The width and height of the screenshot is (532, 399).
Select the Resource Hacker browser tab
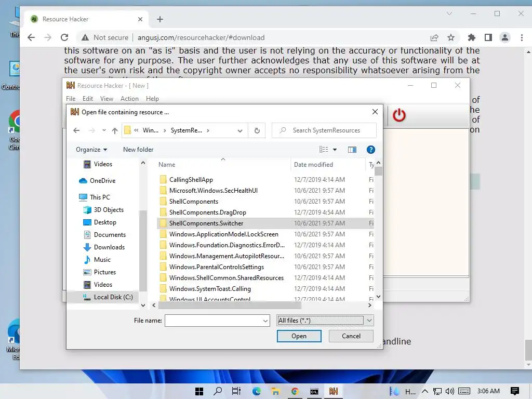tap(87, 19)
